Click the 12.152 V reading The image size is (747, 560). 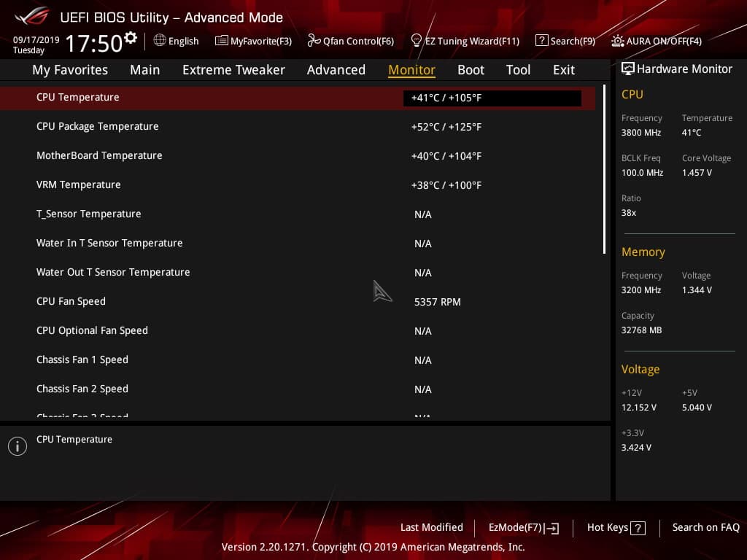click(638, 408)
